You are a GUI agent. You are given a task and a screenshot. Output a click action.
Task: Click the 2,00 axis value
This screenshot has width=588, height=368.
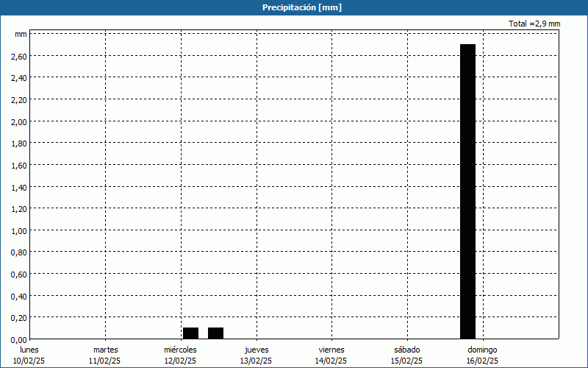pos(19,122)
